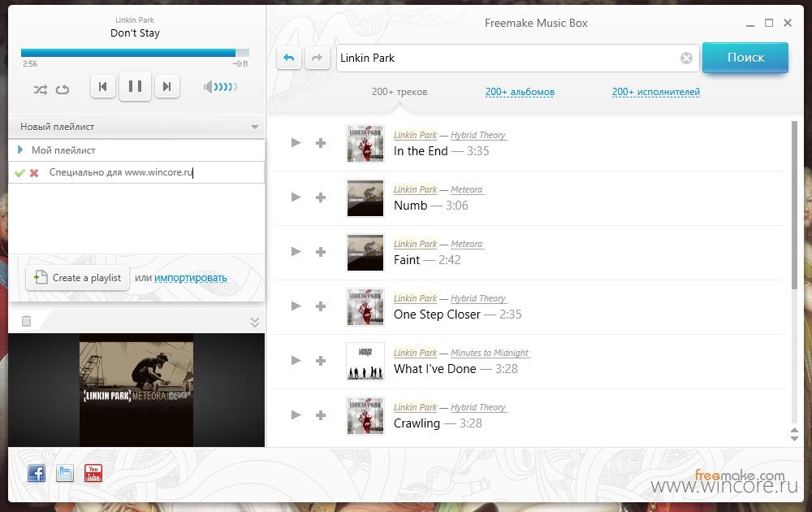This screenshot has height=512, width=812.
Task: Click the Поиск search button
Action: [x=745, y=58]
